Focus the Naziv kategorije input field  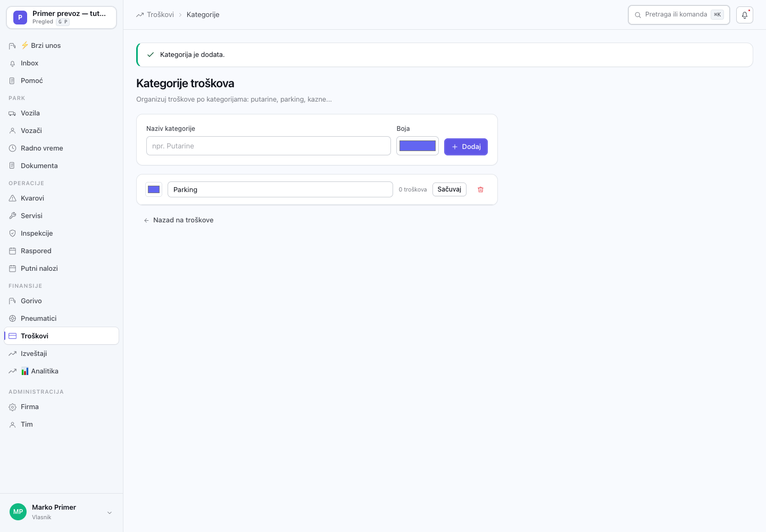coord(269,146)
